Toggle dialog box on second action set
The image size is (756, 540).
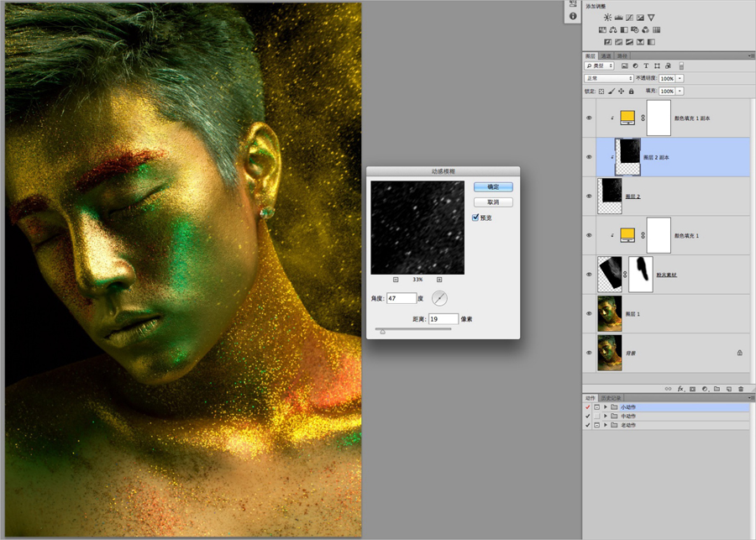click(597, 416)
